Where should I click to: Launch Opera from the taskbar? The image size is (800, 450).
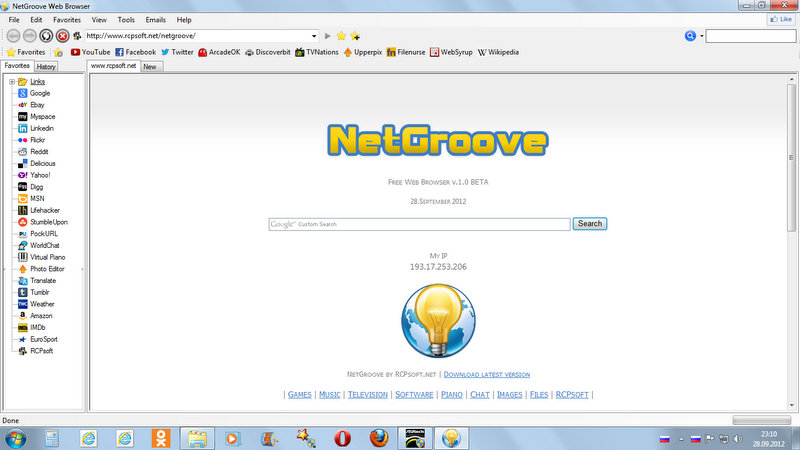(342, 438)
